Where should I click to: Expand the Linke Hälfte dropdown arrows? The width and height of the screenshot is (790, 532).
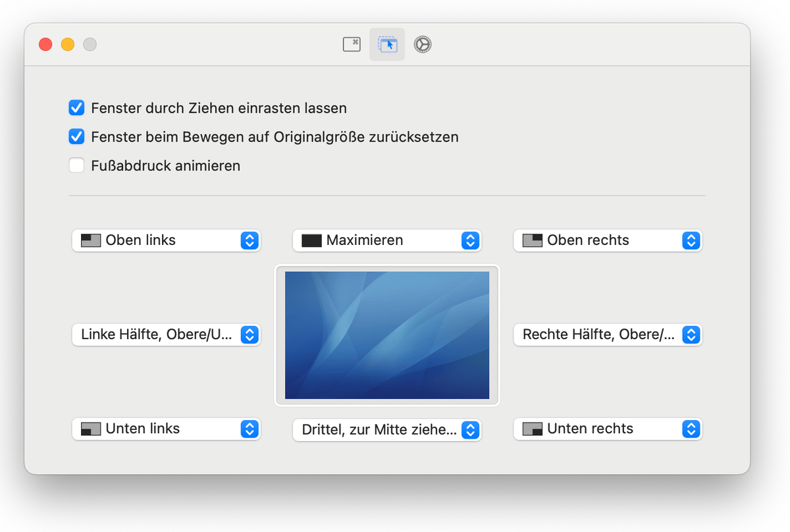pyautogui.click(x=249, y=334)
